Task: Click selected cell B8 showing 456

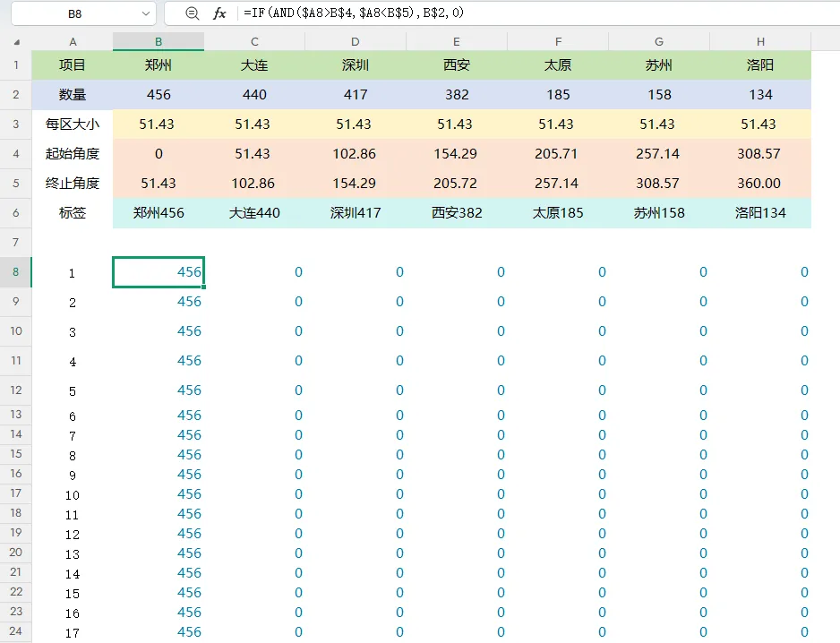Action: pyautogui.click(x=158, y=272)
